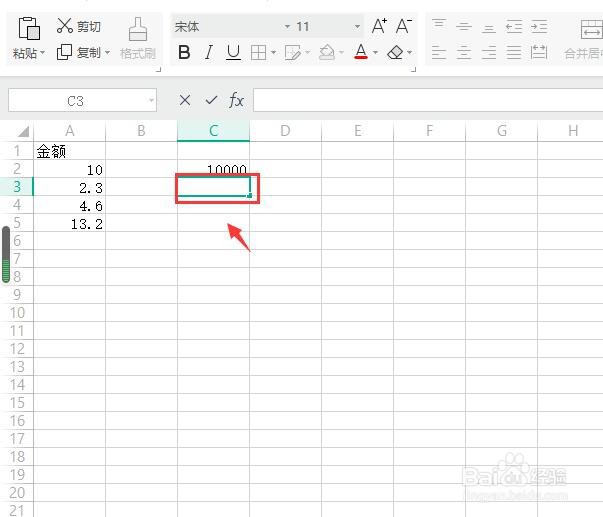Select column B header

click(142, 131)
